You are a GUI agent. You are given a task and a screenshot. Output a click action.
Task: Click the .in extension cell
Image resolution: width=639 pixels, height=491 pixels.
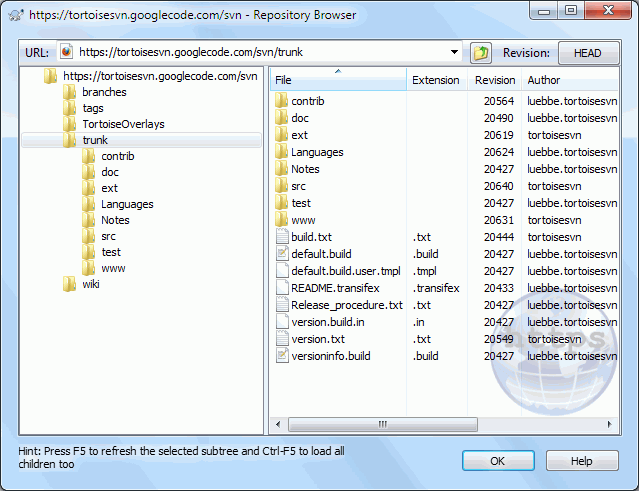click(419, 322)
